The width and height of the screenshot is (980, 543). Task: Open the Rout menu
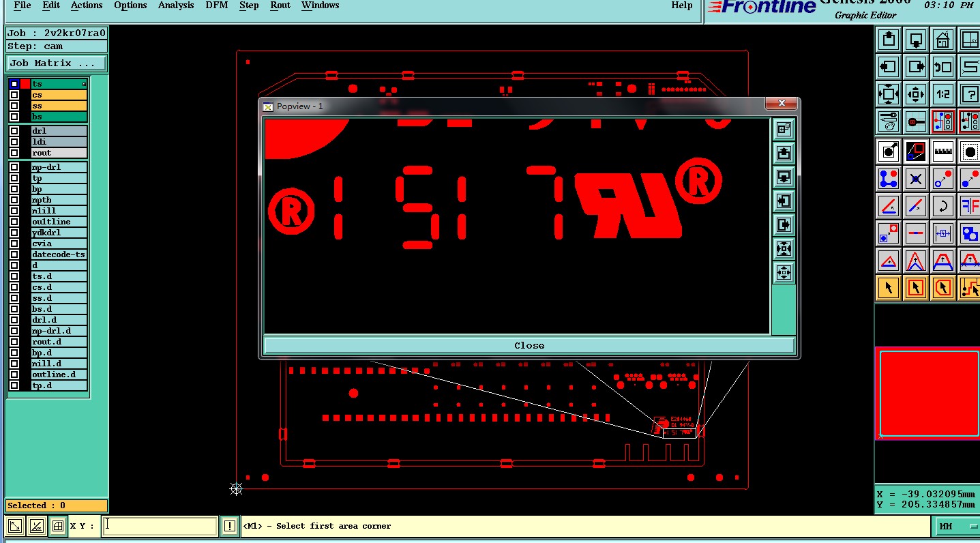click(280, 5)
